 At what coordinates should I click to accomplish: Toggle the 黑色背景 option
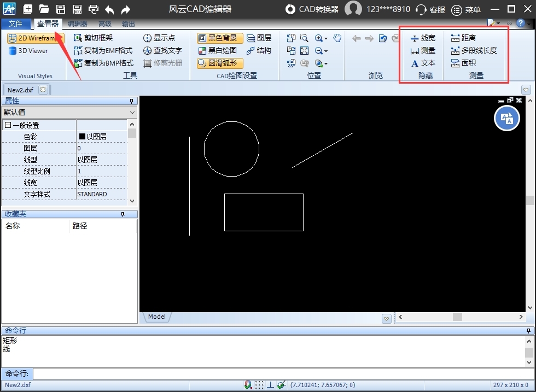point(219,38)
